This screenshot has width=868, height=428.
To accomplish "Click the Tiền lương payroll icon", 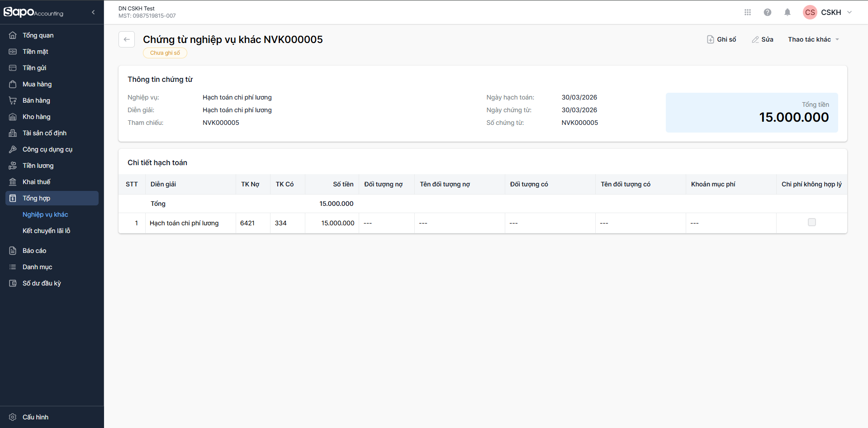I will click(x=13, y=166).
